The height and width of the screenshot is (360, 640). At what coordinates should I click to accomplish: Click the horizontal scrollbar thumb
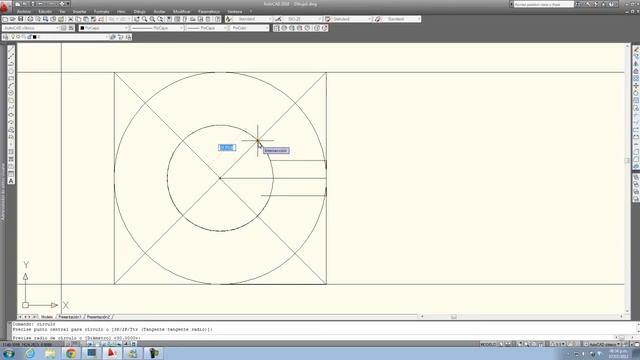453,317
